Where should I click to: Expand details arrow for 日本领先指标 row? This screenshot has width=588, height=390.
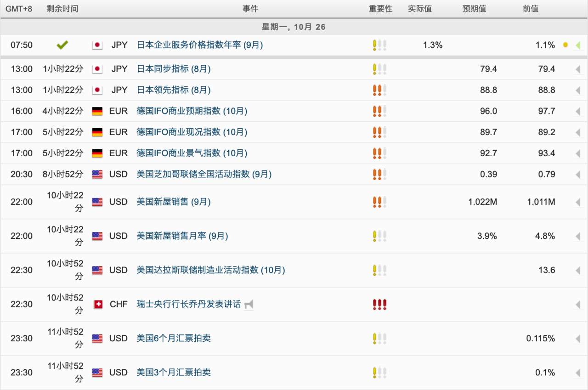click(578, 90)
